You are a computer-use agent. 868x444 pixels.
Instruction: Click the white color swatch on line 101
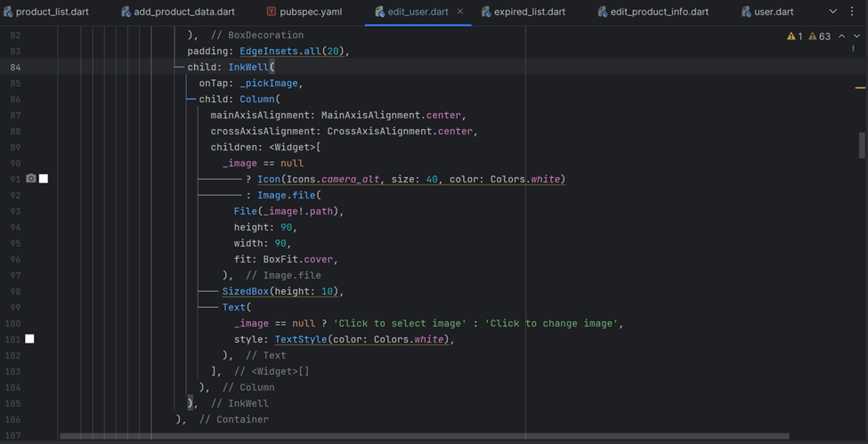tap(29, 339)
